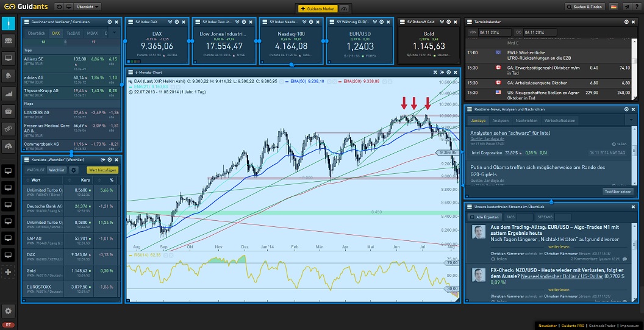Click the plus icon to add a desktop
Viewport: 644px width, 330px height.
(x=9, y=272)
